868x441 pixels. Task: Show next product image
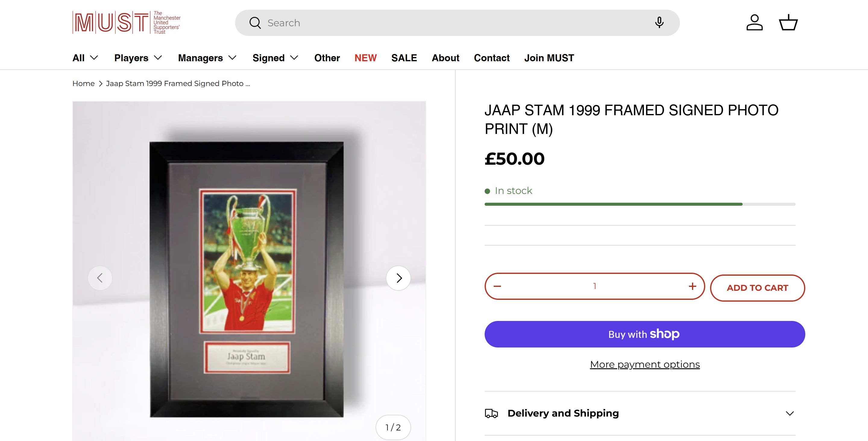[x=399, y=278]
